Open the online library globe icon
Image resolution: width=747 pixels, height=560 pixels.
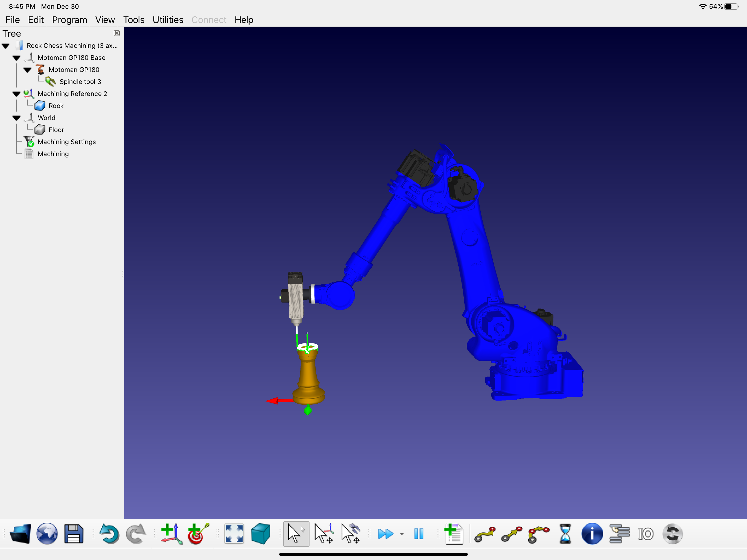coord(47,534)
